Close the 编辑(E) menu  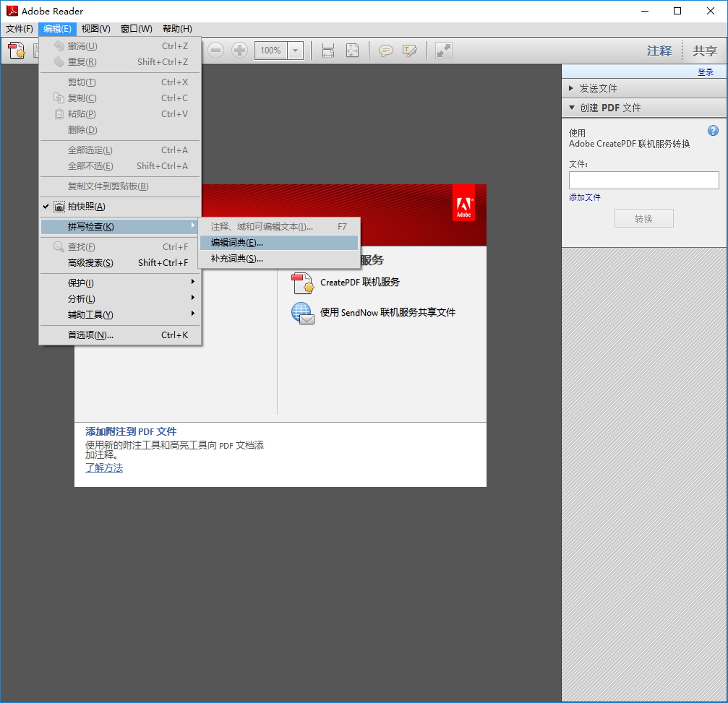(57, 29)
